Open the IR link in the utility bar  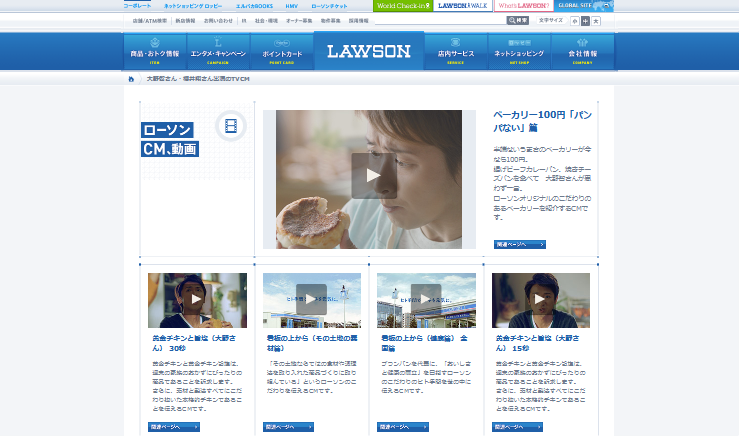click(244, 21)
